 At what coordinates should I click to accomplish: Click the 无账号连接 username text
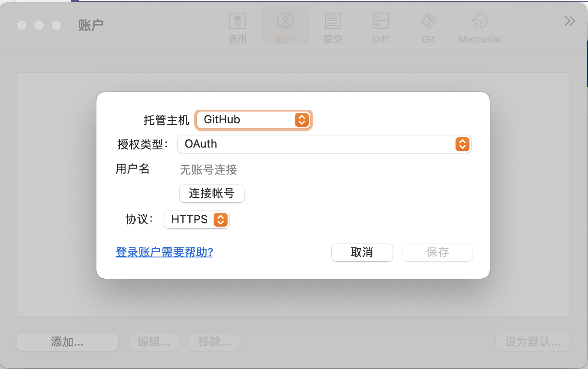208,169
